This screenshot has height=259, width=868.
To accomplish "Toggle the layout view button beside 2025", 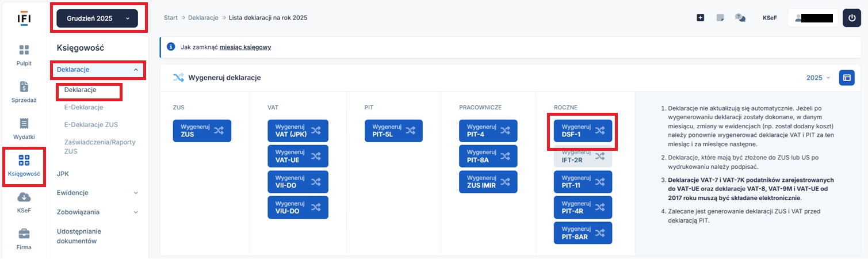I will coord(847,78).
